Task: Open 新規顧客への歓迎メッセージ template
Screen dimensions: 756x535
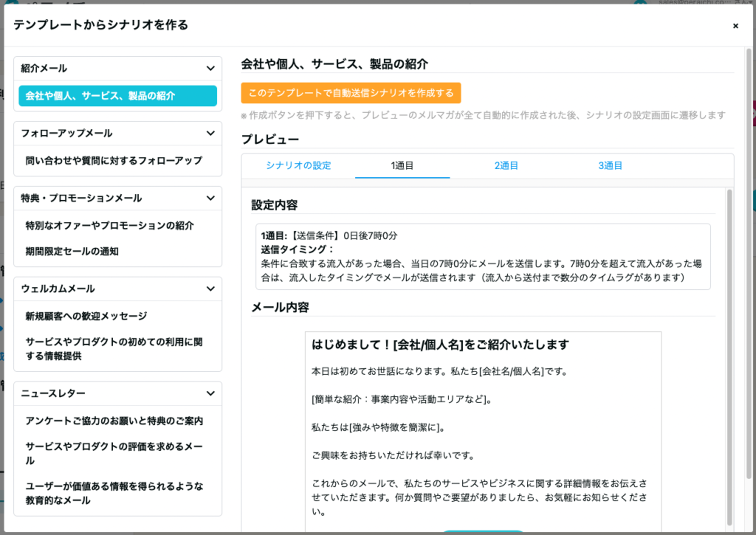Action: [x=86, y=317]
